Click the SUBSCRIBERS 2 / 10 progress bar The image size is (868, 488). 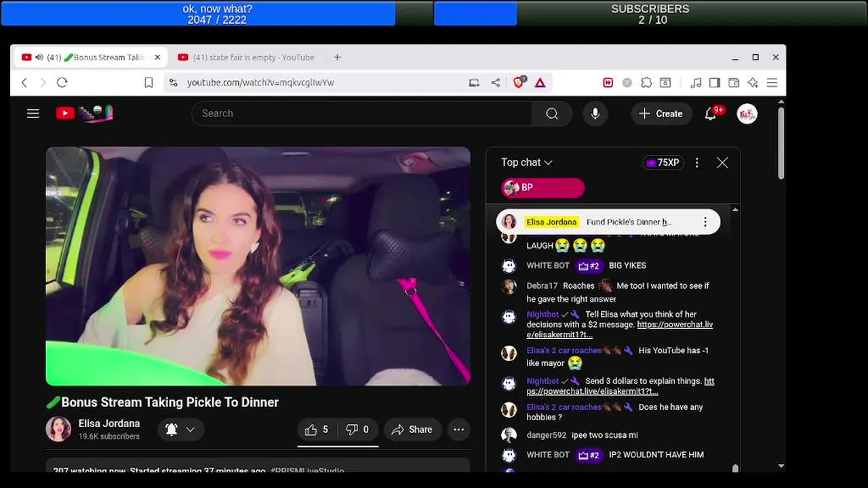coord(650,14)
